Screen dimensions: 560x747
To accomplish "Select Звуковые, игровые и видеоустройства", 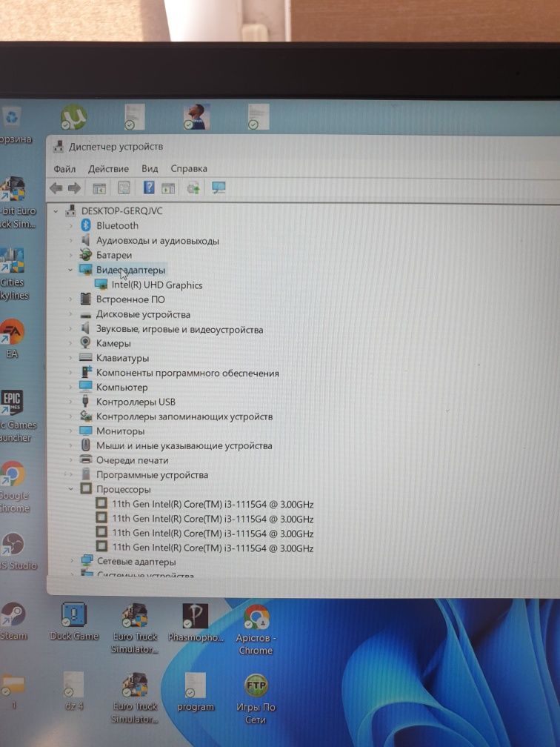I will click(x=179, y=329).
